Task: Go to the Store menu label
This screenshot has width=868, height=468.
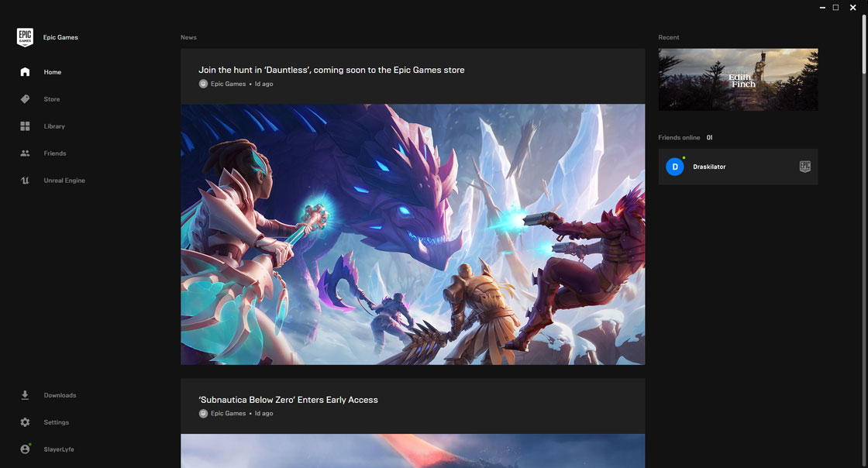Action: tap(52, 99)
